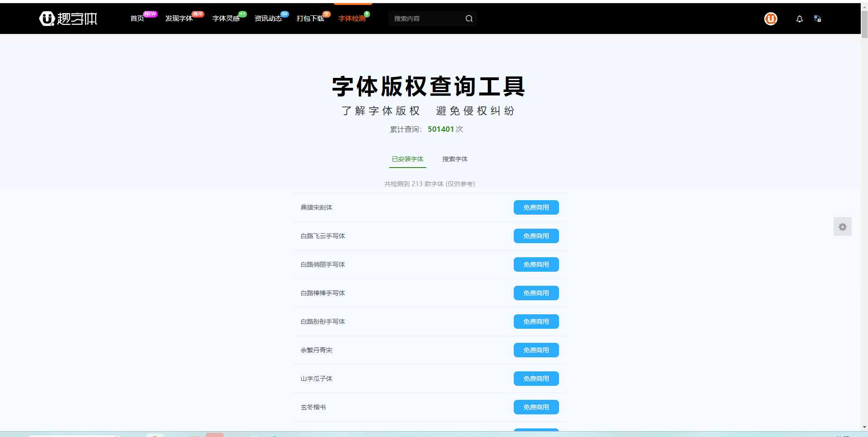Switch to the 已安装字体 tab

tap(408, 159)
